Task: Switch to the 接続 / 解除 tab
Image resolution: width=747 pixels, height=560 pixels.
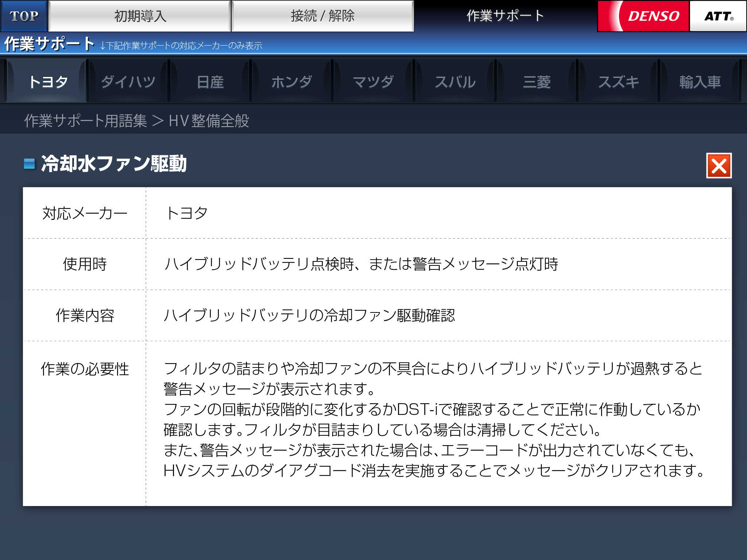Action: click(x=322, y=16)
